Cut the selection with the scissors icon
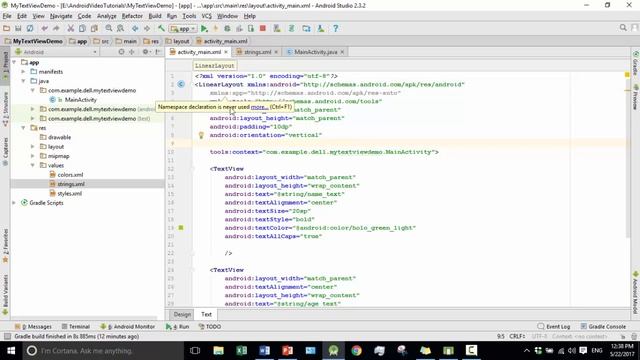 [71, 29]
